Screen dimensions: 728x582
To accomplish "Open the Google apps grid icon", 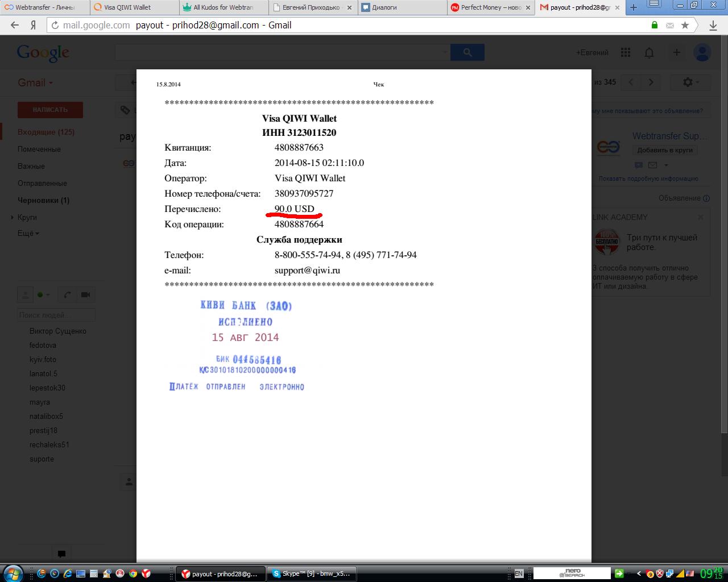I will click(626, 52).
